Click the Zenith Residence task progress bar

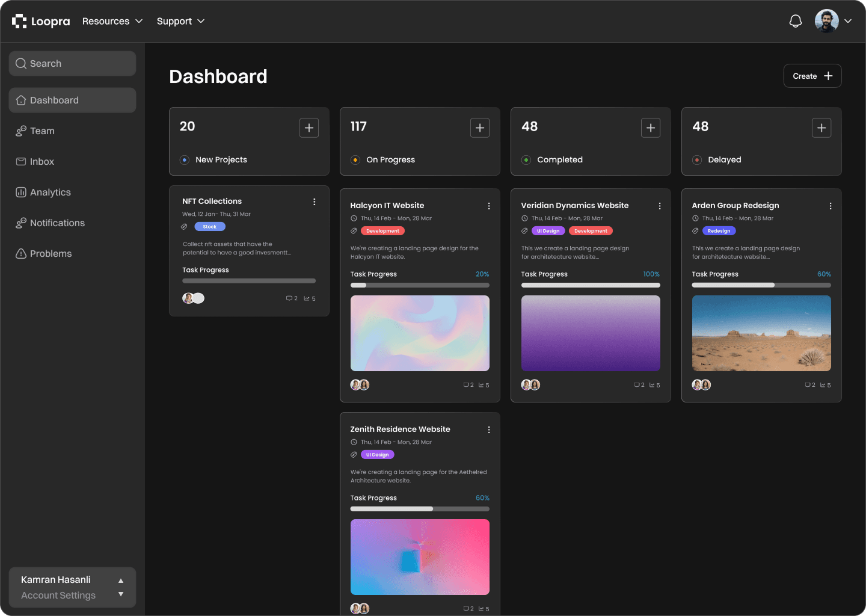(x=420, y=508)
